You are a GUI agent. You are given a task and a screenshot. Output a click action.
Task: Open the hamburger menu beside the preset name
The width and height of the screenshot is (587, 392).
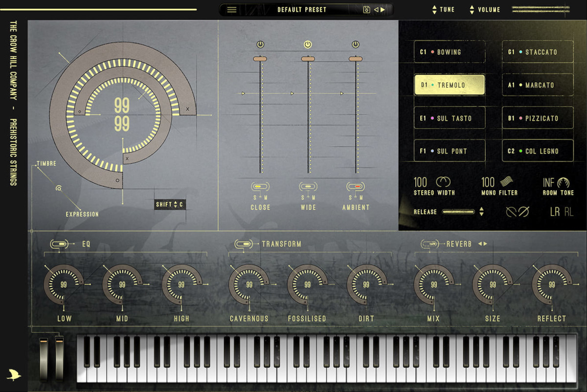232,10
